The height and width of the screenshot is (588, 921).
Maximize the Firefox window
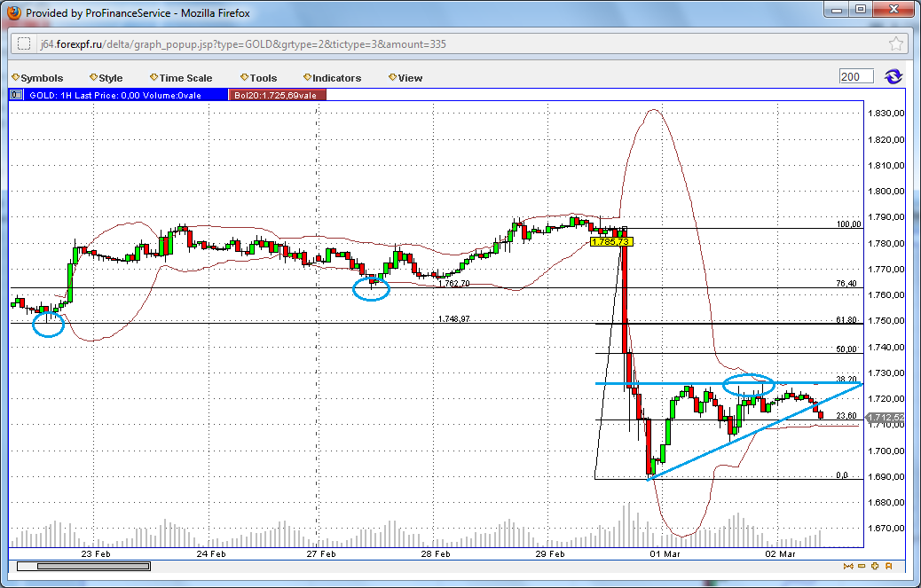(861, 10)
